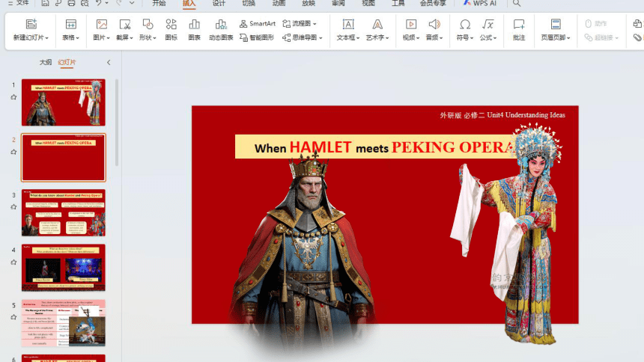Add a Comment (批注)
This screenshot has width=644, height=362.
pos(519,30)
